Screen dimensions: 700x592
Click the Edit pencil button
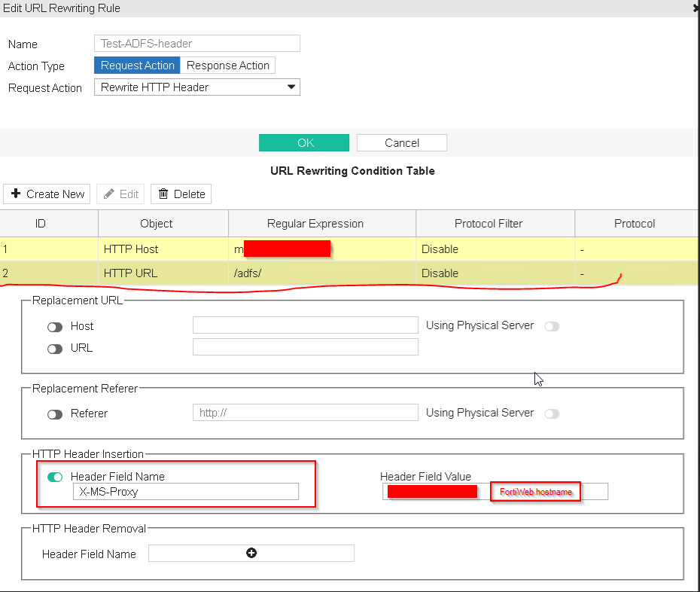120,194
